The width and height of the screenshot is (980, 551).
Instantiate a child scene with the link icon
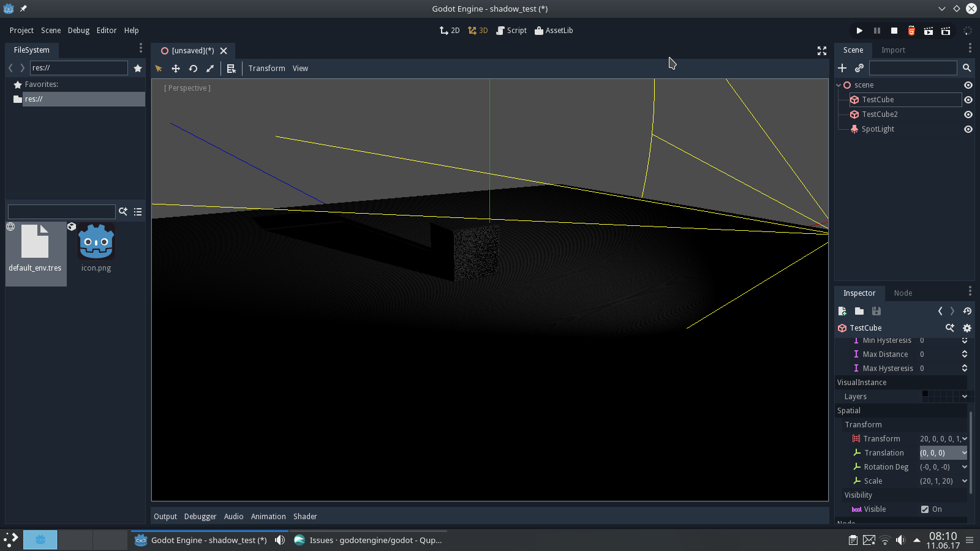pyautogui.click(x=859, y=68)
